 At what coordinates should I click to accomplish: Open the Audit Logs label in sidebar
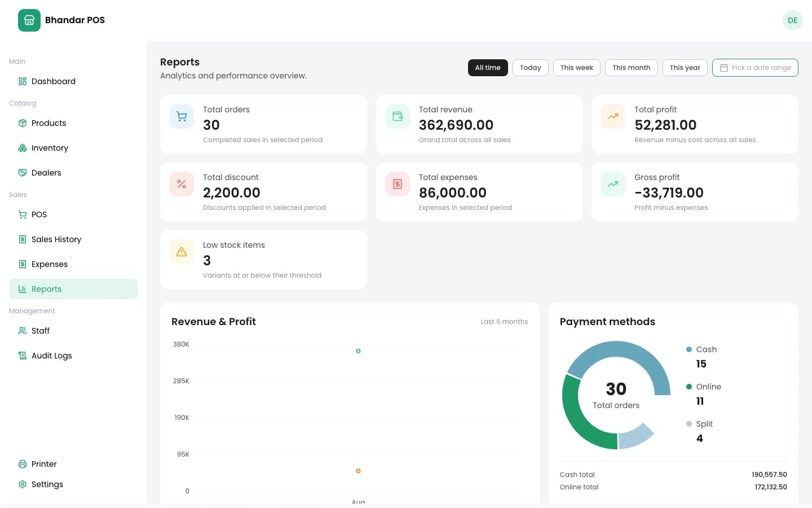coord(52,356)
